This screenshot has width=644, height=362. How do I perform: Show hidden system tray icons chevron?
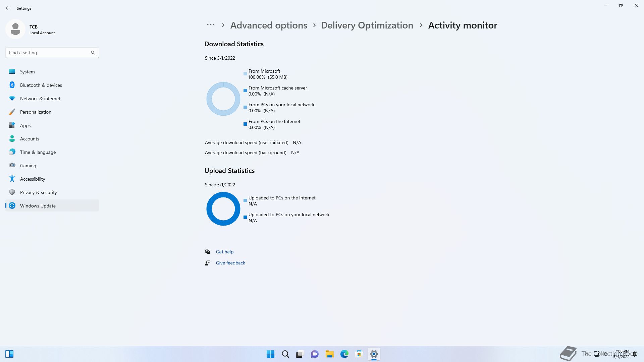(587, 354)
